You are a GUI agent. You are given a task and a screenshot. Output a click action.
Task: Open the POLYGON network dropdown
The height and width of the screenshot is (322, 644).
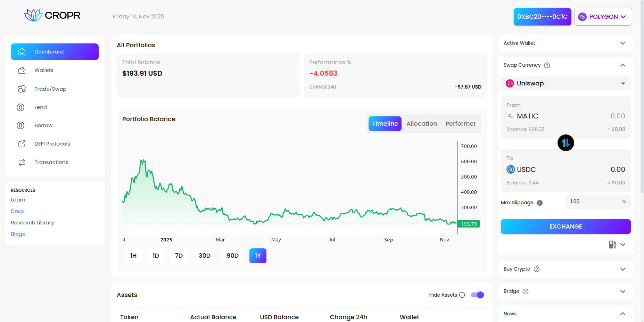603,17
